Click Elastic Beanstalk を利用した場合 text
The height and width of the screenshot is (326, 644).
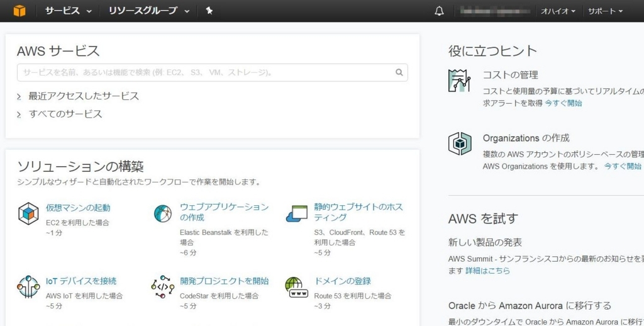tap(224, 237)
